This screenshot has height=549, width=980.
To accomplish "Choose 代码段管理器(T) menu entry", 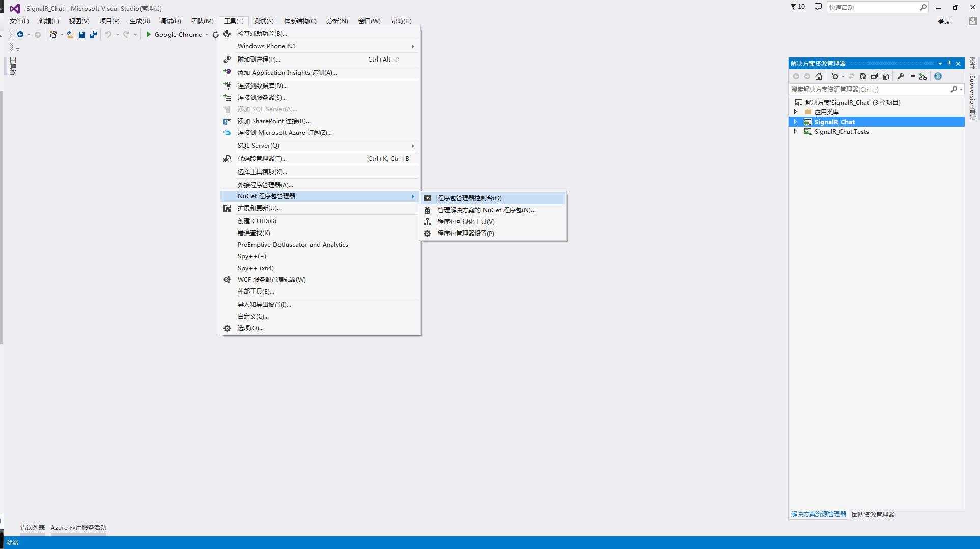I will pyautogui.click(x=320, y=158).
